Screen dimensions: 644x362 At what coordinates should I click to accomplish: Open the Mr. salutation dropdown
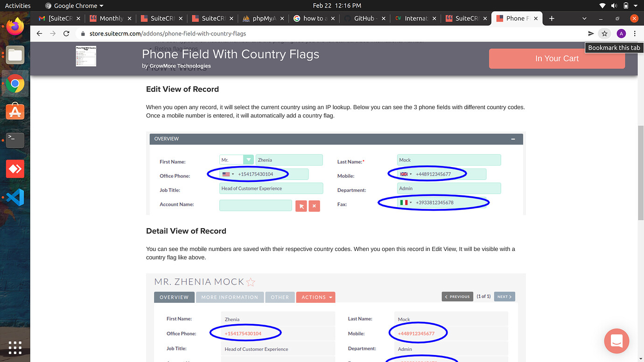(237, 160)
